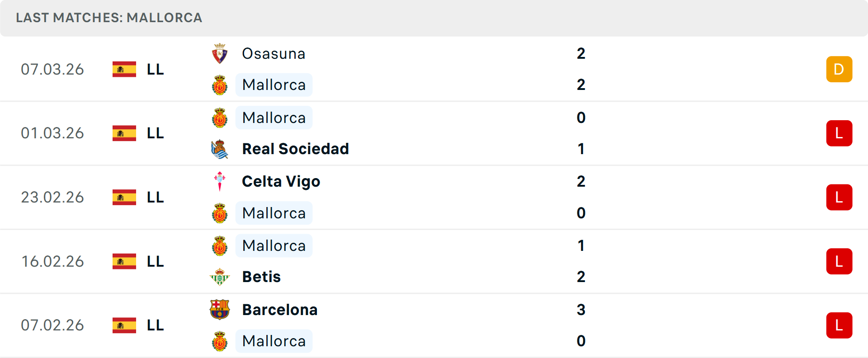The image size is (868, 358).
Task: Open the Real Sociedad team link
Action: click(295, 149)
